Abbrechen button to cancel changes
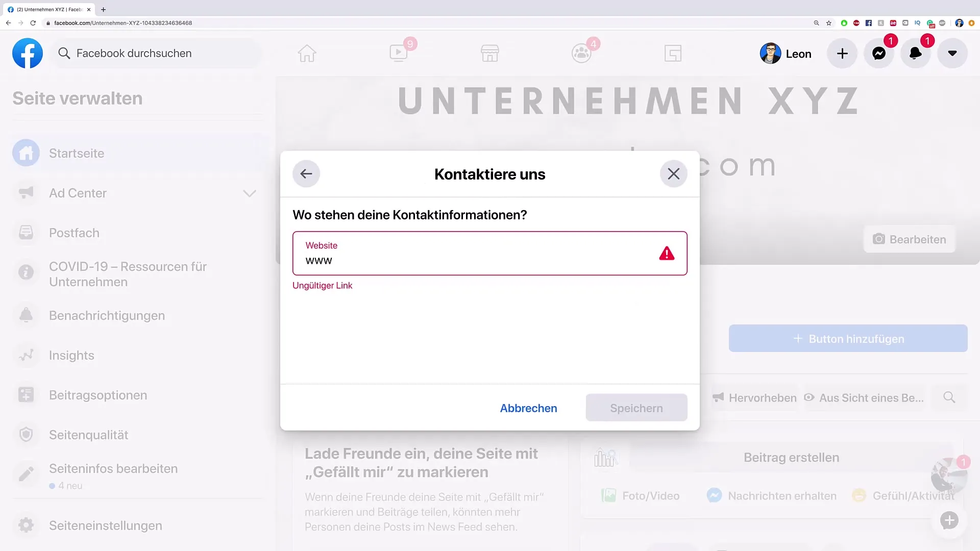Screen dimensions: 980x551 528,408
